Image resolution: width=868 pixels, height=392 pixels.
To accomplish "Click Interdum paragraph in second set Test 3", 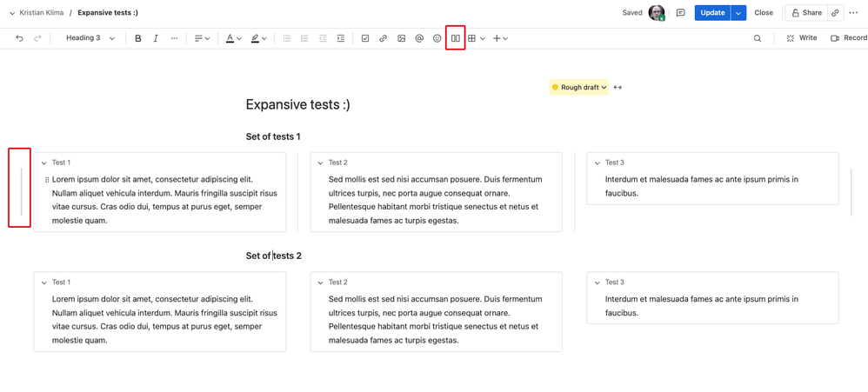I will click(x=701, y=306).
